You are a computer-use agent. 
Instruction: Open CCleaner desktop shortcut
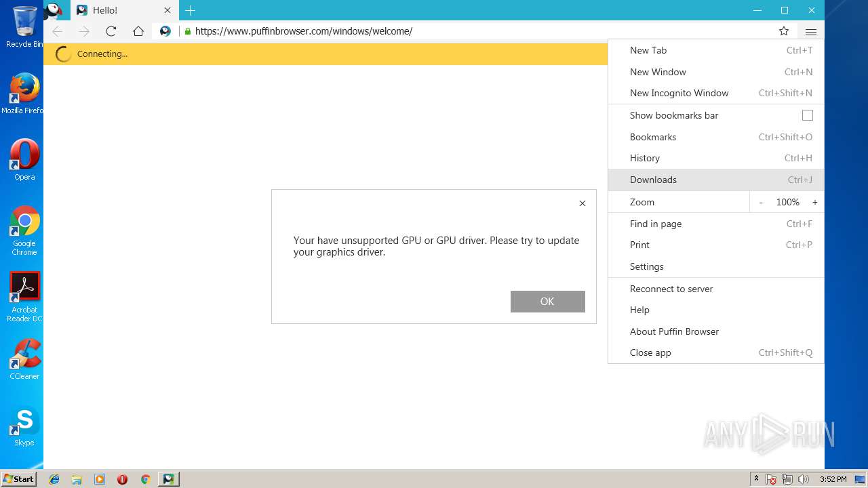pos(24,359)
